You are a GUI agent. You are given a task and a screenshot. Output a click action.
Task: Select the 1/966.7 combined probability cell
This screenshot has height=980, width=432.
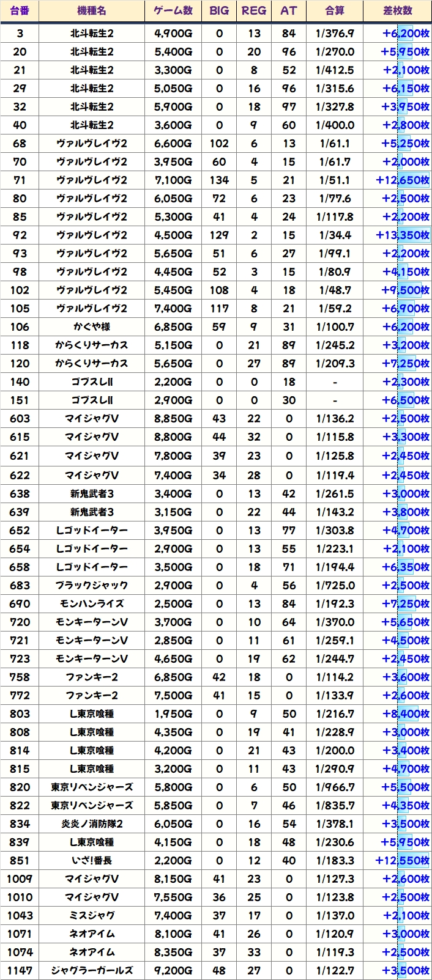coord(335,787)
